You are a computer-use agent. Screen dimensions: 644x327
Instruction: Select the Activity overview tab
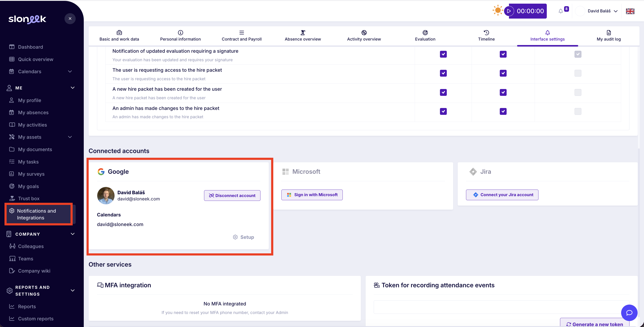pyautogui.click(x=364, y=36)
